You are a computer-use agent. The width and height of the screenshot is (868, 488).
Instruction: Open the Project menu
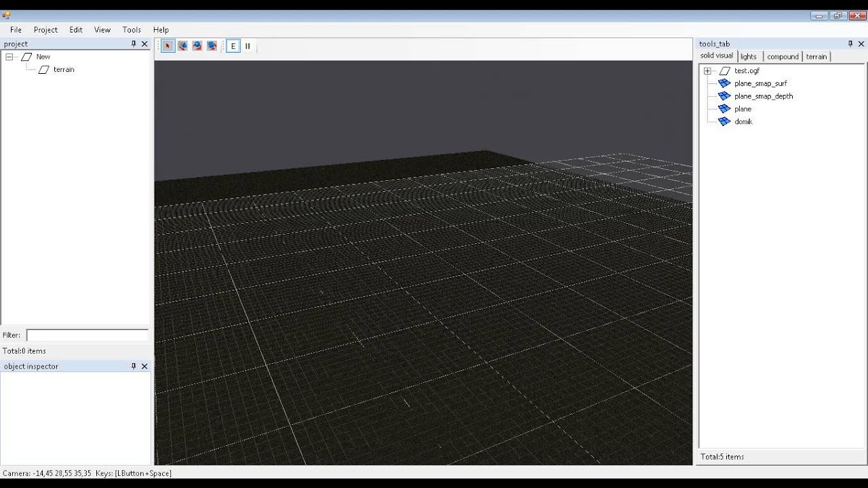click(45, 30)
